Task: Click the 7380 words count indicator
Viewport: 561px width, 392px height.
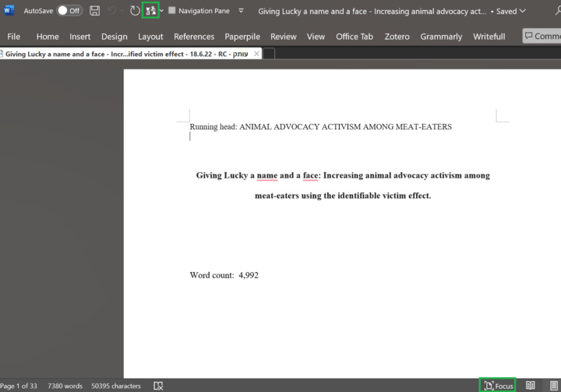Action: click(x=65, y=386)
